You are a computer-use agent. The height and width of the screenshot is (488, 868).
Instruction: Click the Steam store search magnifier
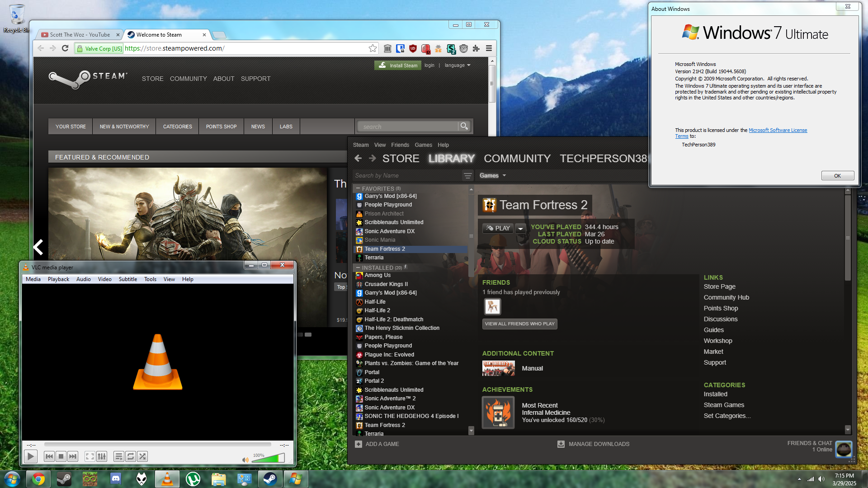pyautogui.click(x=464, y=127)
